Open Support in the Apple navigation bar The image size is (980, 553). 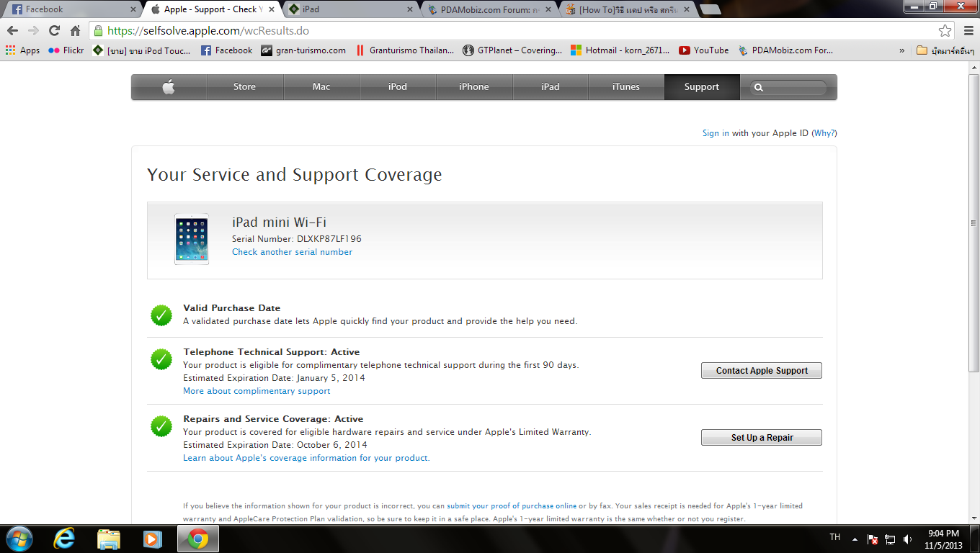point(702,87)
